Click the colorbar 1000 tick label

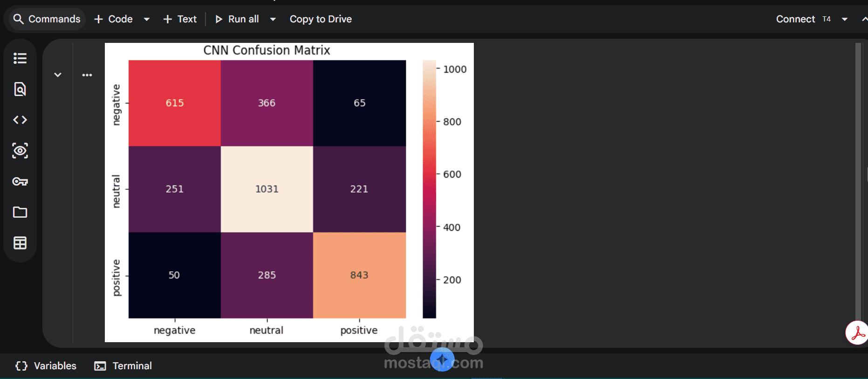tap(455, 69)
